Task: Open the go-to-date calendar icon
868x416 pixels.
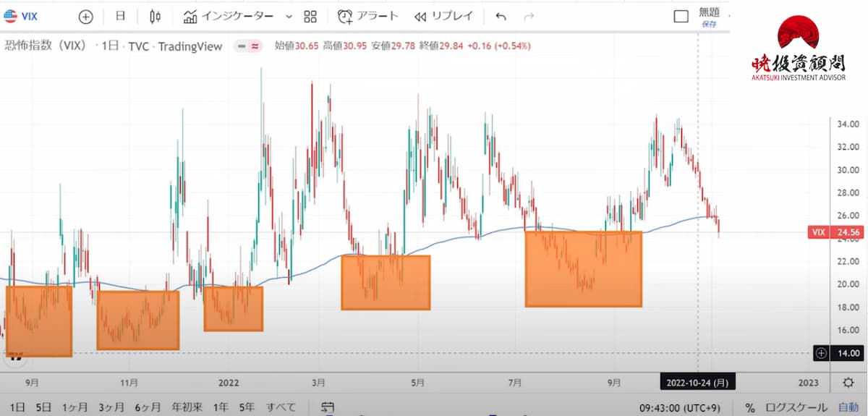Action: [x=327, y=407]
